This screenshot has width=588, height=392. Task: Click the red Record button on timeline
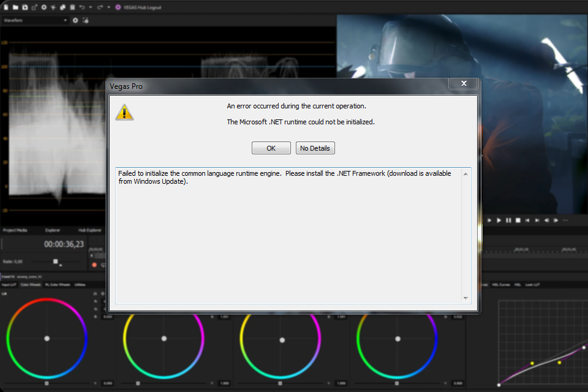tap(94, 265)
